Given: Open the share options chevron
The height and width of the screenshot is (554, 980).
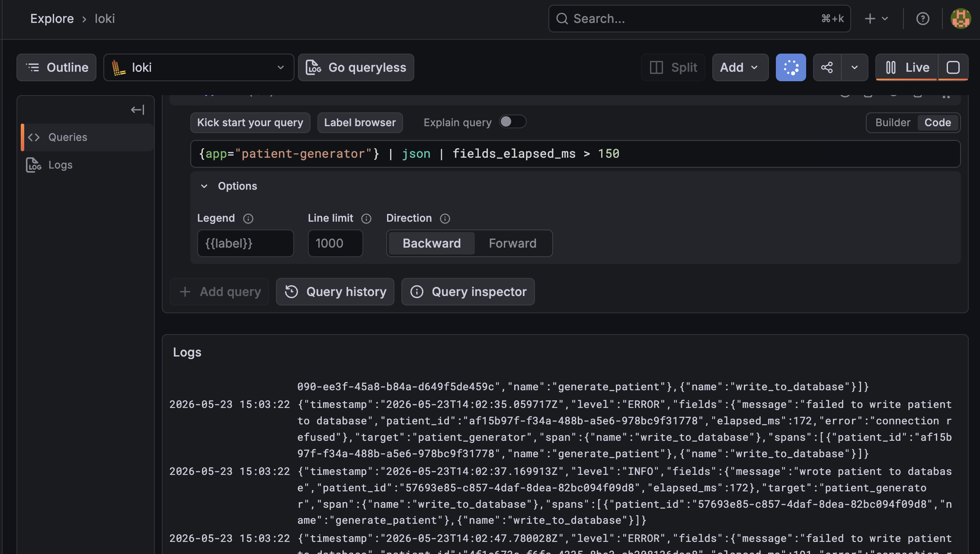Looking at the screenshot, I should [x=855, y=67].
